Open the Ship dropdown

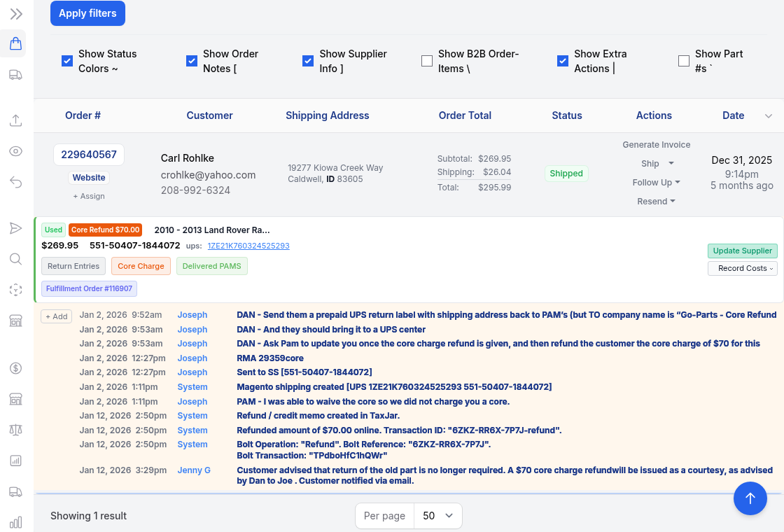(x=657, y=164)
